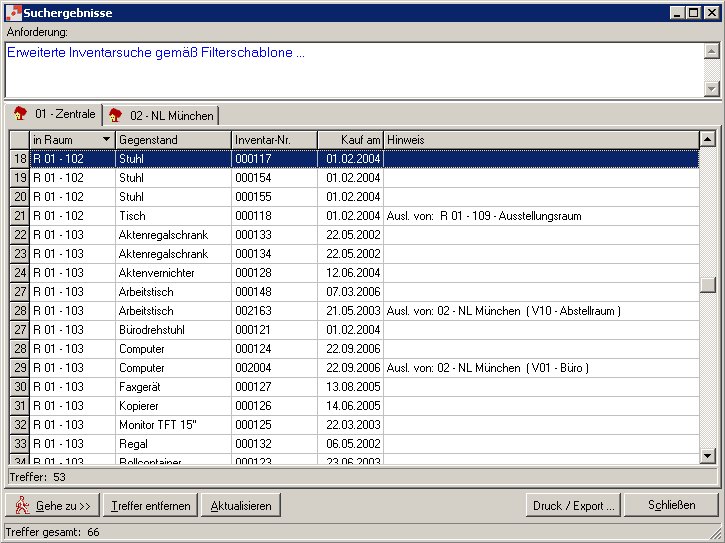Click purchase date 06.05.2002
Screen dimensions: 725x543
coord(353,444)
